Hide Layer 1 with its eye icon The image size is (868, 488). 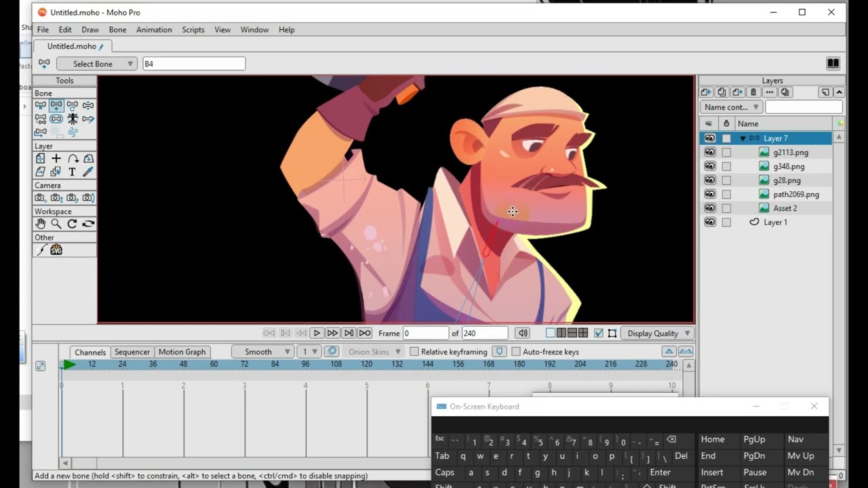pyautogui.click(x=710, y=222)
